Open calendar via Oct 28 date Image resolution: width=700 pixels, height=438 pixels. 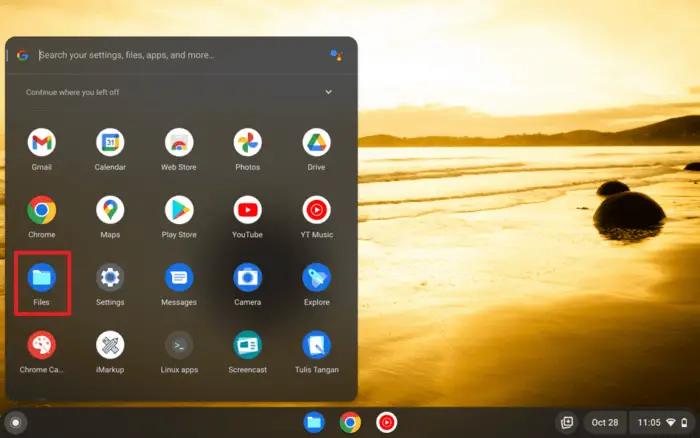coord(604,422)
